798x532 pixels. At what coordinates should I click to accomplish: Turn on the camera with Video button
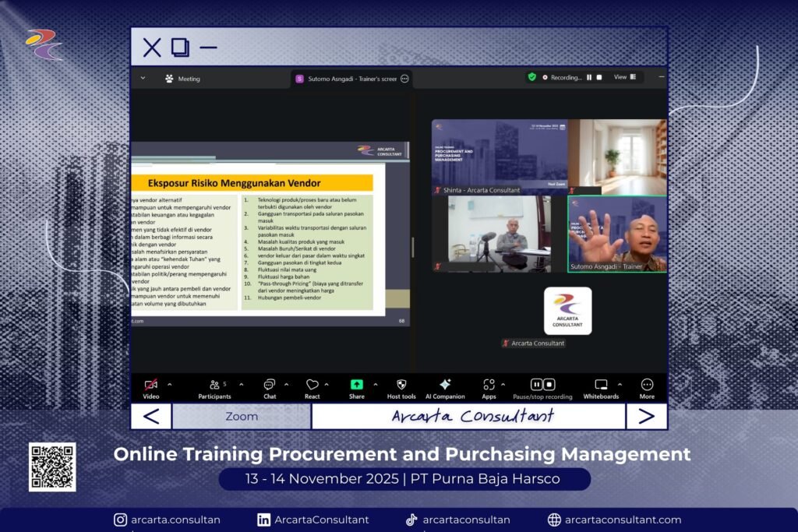pyautogui.click(x=151, y=385)
